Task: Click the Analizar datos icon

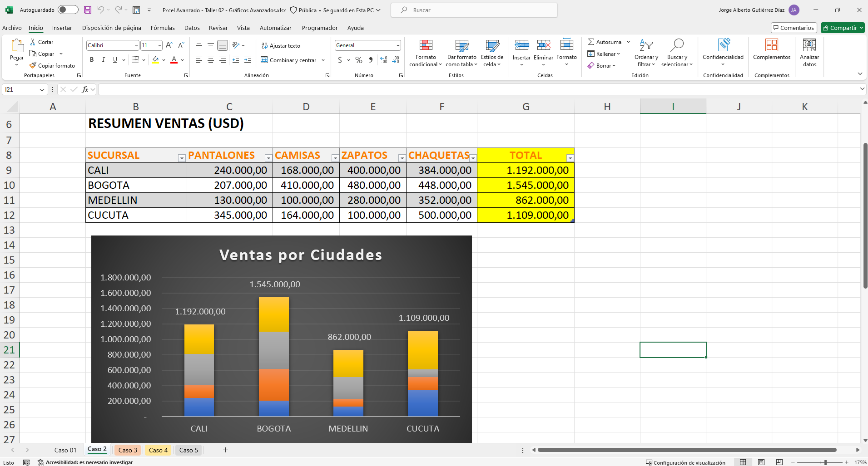Action: [809, 45]
